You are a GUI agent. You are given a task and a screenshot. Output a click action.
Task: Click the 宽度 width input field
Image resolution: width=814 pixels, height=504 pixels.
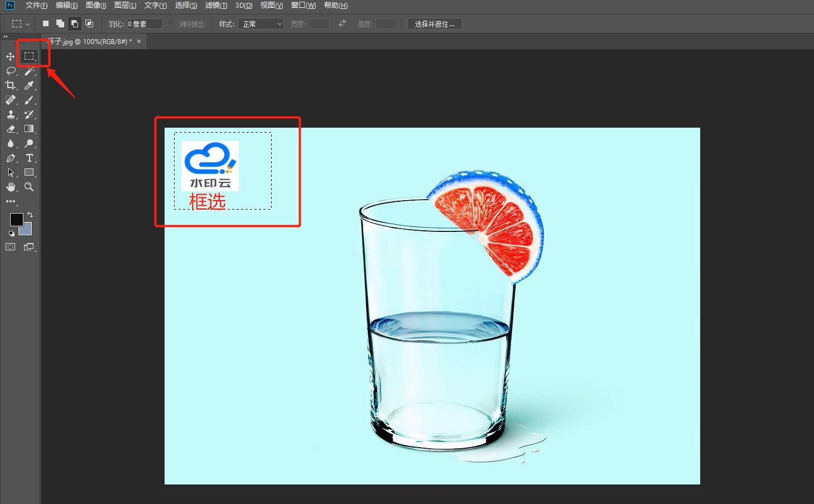pos(319,24)
